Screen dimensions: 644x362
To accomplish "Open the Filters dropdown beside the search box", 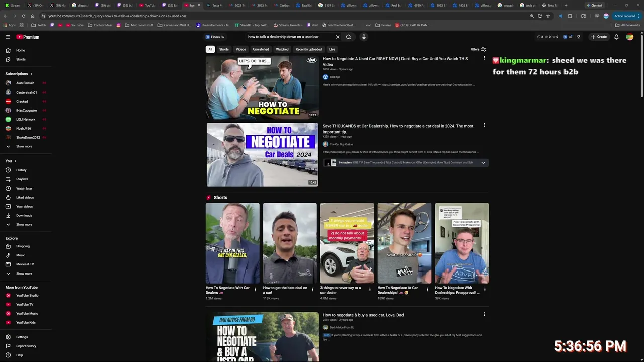I will tap(215, 37).
